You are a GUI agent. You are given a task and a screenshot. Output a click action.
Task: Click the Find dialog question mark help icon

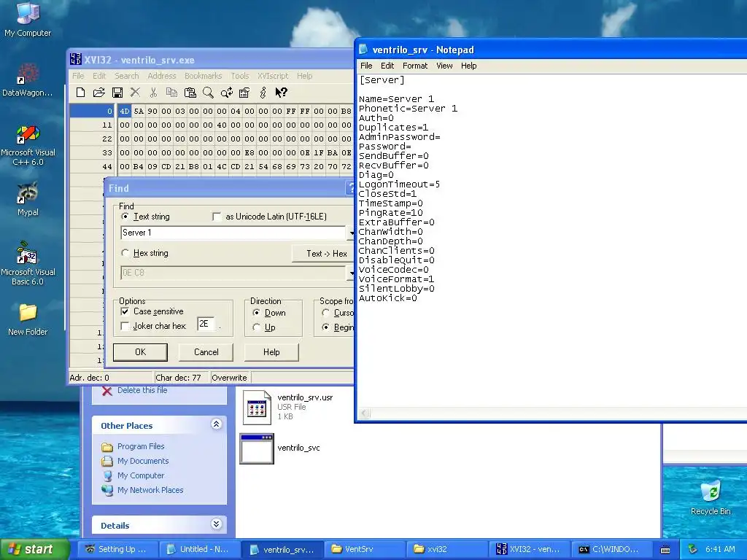351,188
